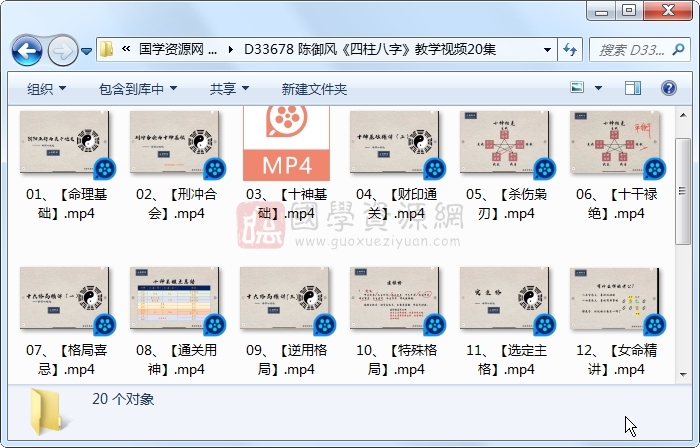
Task: Minimize the Explorer window
Action: (601, 11)
